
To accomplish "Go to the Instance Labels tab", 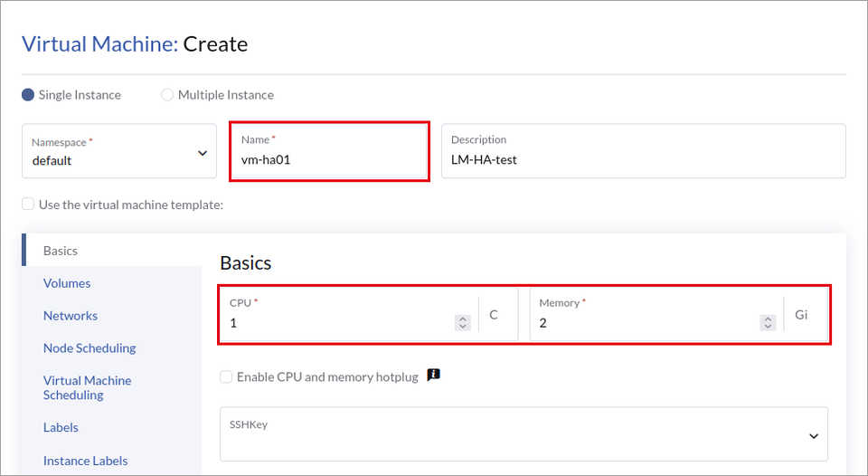I will pos(85,461).
